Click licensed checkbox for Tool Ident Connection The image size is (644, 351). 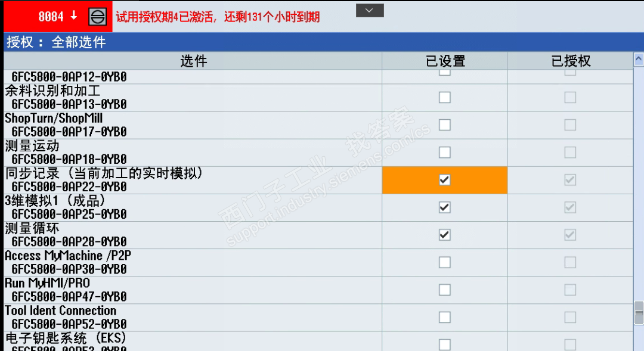[570, 318]
